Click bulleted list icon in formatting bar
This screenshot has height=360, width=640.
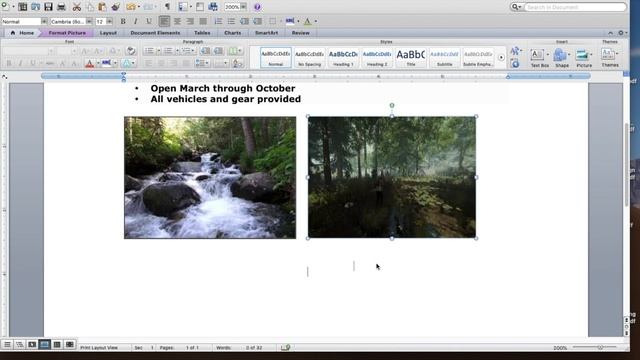coord(231,21)
